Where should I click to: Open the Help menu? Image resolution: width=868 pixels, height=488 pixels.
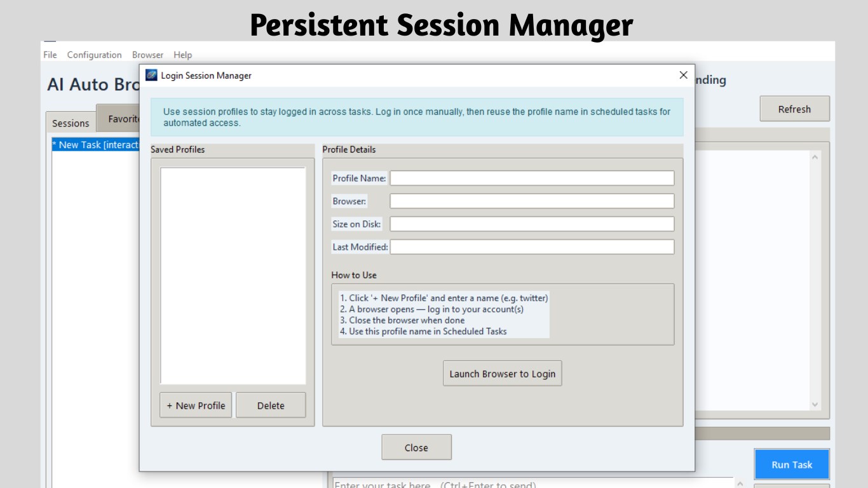183,55
